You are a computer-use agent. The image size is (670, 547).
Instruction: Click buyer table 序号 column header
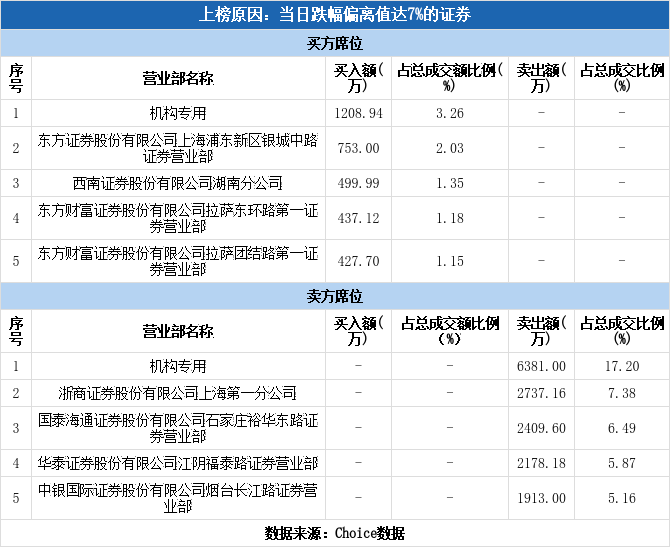(16, 79)
